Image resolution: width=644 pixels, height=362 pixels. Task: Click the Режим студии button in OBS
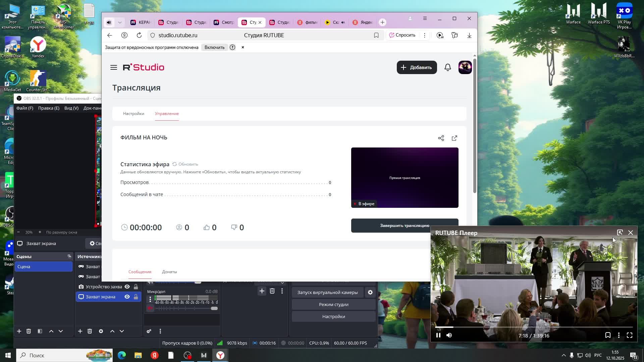tap(333, 304)
